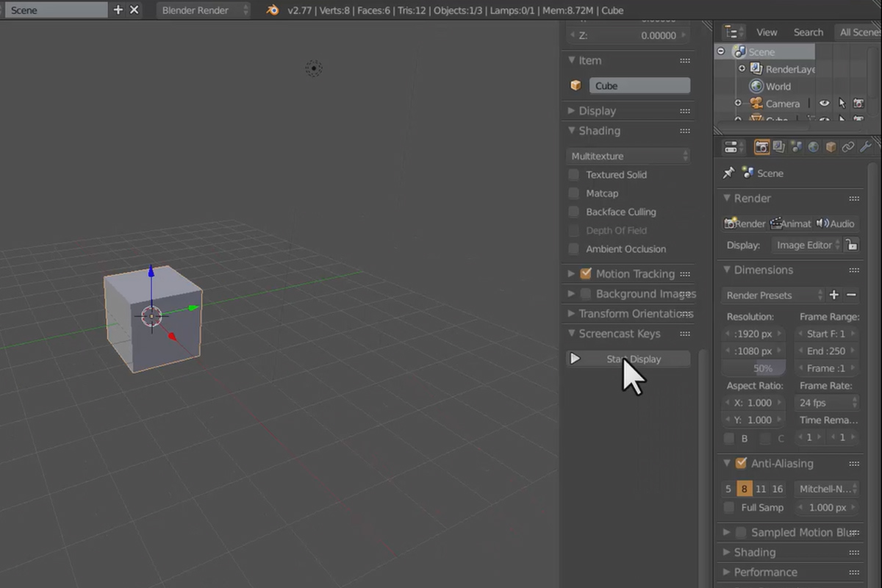Open the outliner Search menu
The image size is (882, 588).
click(x=808, y=32)
